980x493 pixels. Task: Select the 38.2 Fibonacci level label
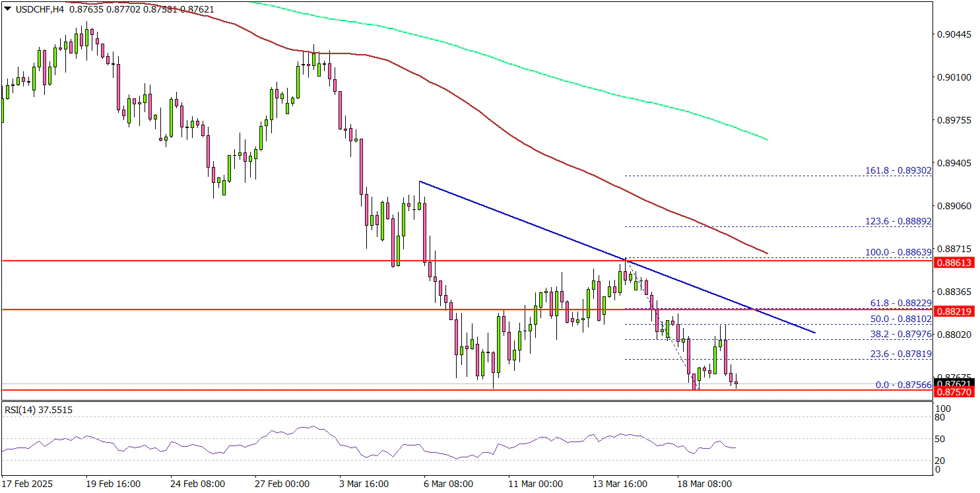pos(901,335)
